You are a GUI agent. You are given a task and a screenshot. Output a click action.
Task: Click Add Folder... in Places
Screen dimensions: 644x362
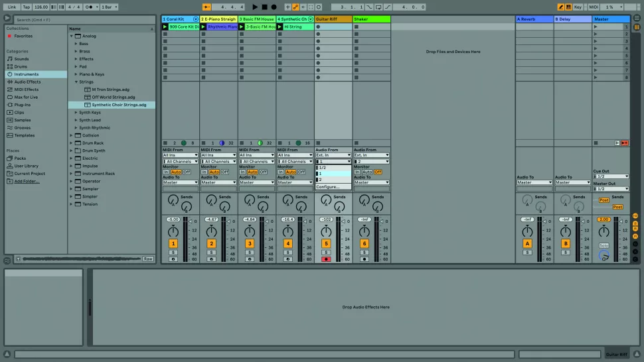27,181
